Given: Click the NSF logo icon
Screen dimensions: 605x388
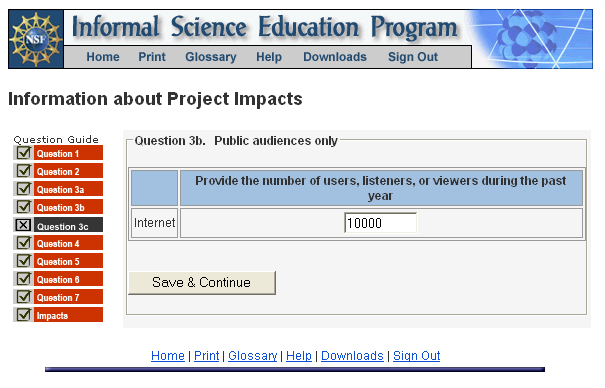Looking at the screenshot, I should tap(36, 39).
